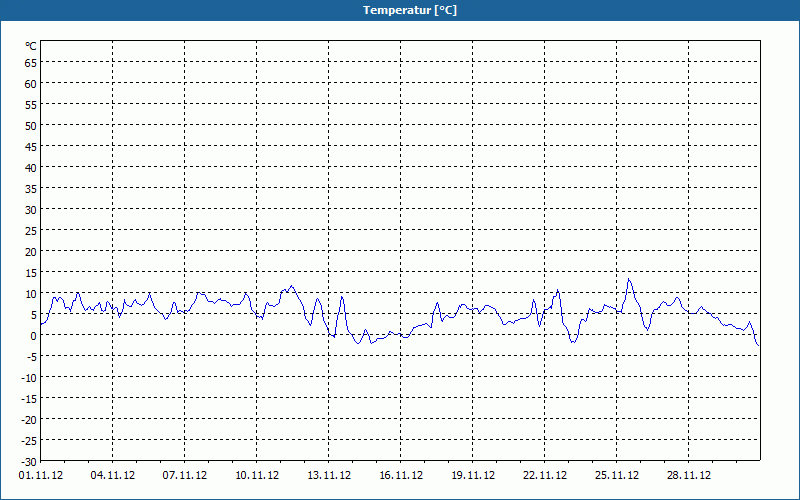Click the 28.11.12 date label

689,476
